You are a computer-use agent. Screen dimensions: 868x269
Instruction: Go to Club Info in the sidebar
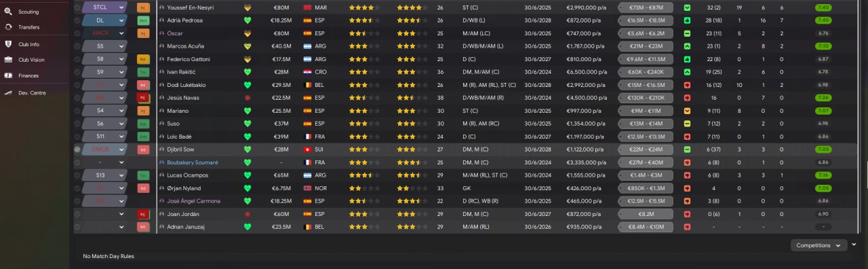pos(28,43)
